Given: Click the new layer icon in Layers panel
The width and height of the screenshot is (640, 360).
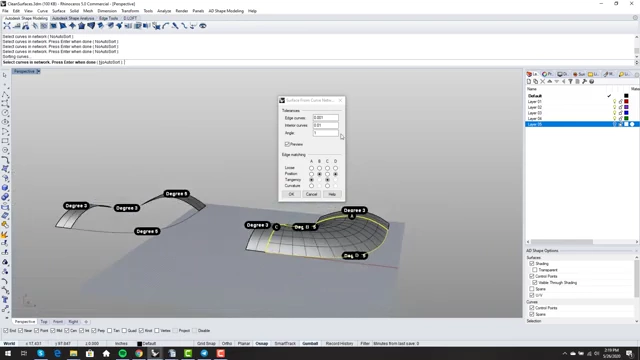Looking at the screenshot, I should (529, 82).
